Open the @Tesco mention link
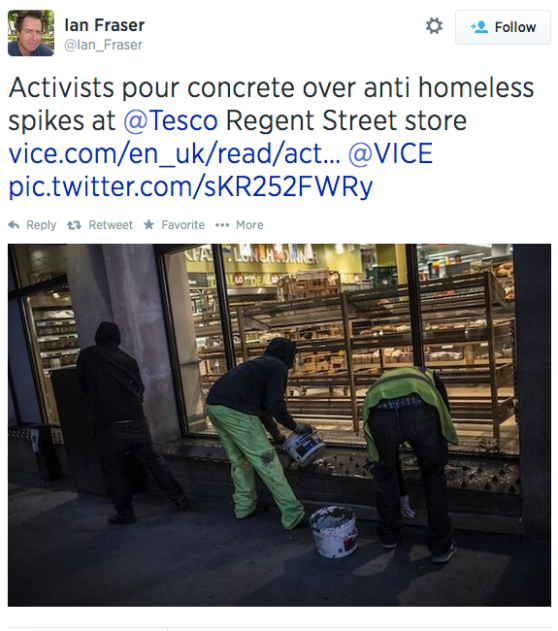Viewport: 558px width, 631px height. [171, 120]
